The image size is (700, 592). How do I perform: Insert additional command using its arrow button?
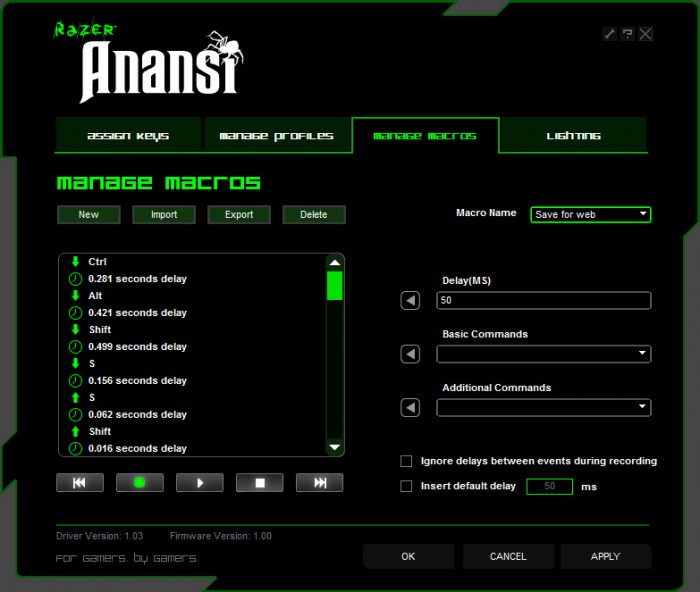[410, 407]
